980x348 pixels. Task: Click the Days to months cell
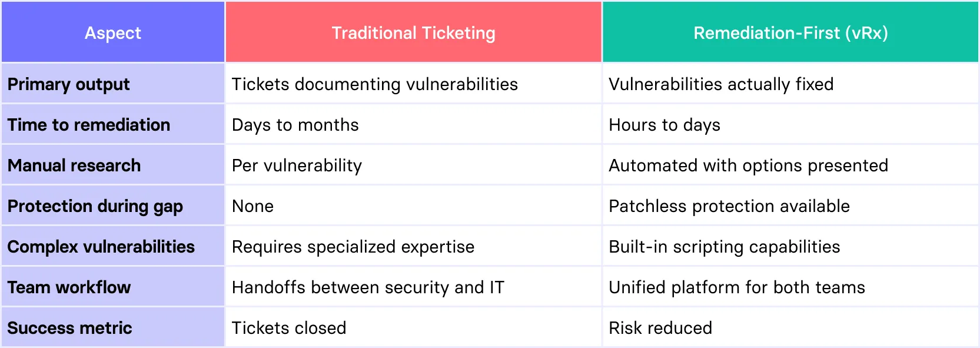tap(414, 124)
